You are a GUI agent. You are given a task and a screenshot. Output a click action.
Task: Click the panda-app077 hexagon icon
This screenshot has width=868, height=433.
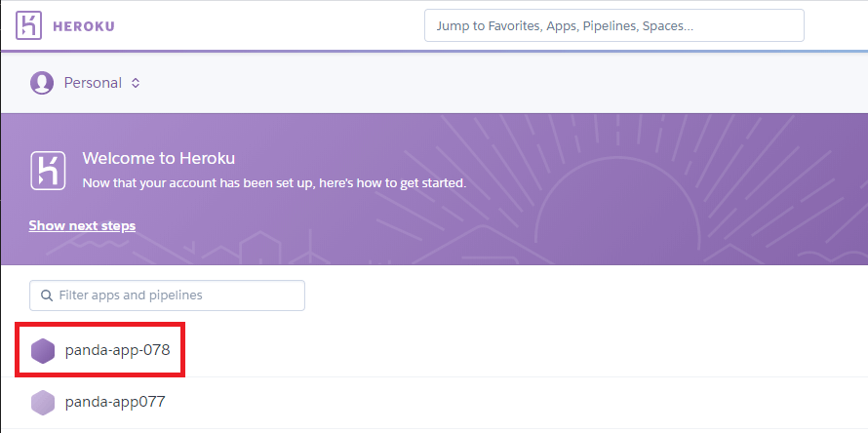[43, 403]
